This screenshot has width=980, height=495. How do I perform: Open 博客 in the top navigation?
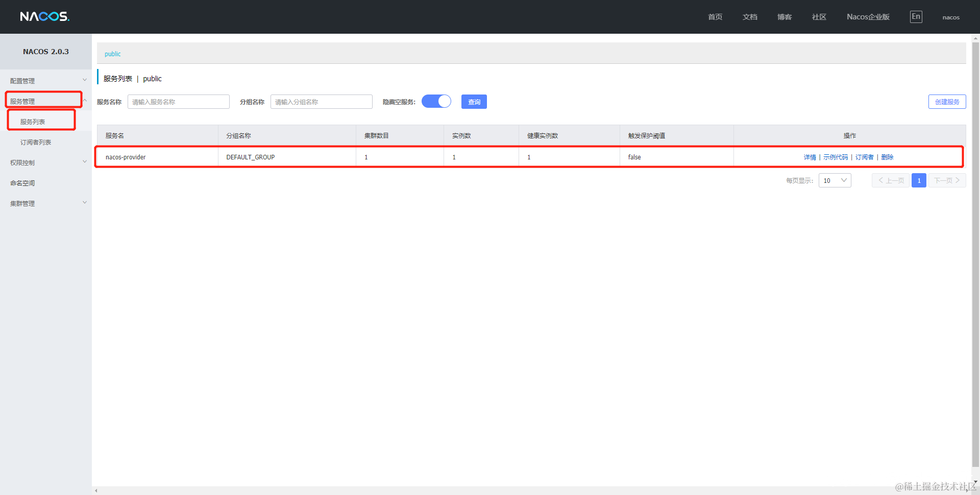click(x=785, y=17)
